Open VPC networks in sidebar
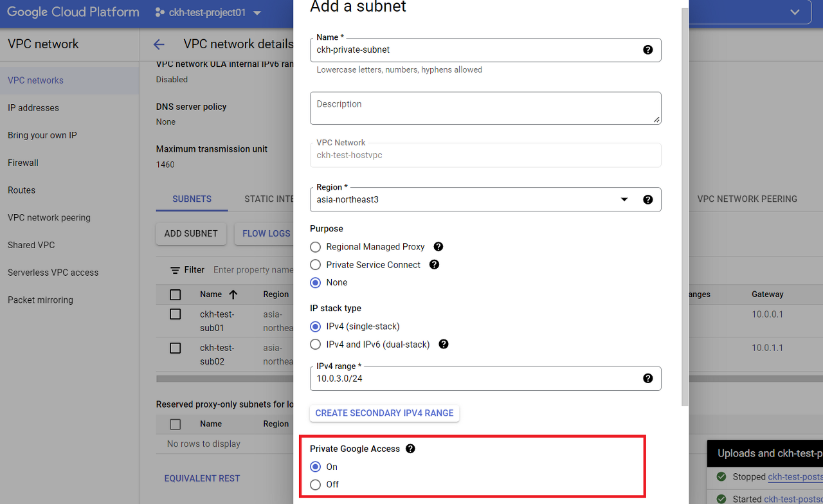The height and width of the screenshot is (504, 823). pos(69,80)
